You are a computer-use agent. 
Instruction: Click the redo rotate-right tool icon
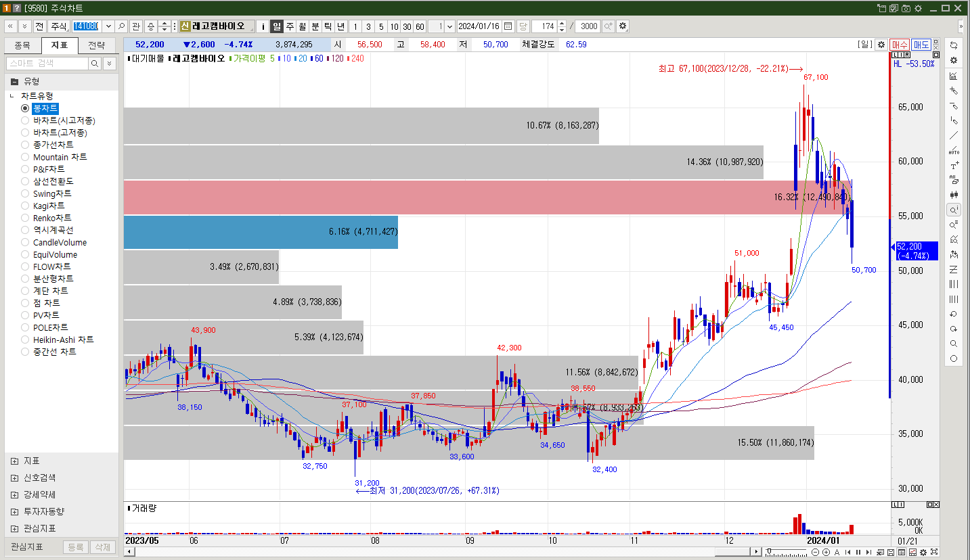954,329
